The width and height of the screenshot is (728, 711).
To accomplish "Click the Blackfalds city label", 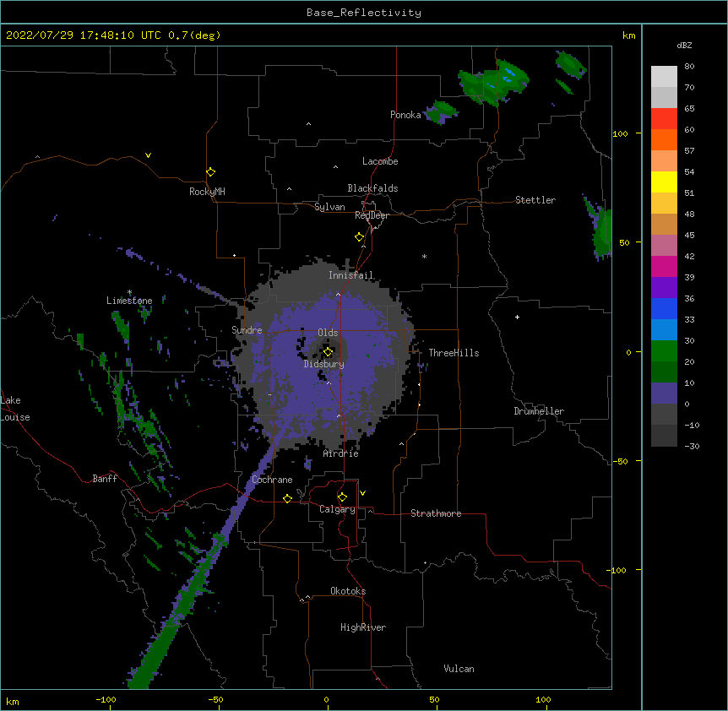I will pyautogui.click(x=372, y=188).
